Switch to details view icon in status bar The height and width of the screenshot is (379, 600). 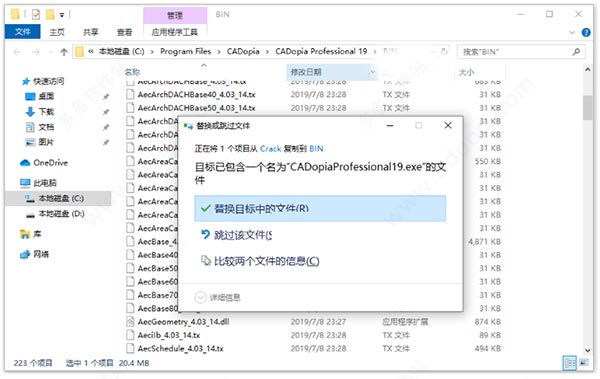pyautogui.click(x=570, y=363)
